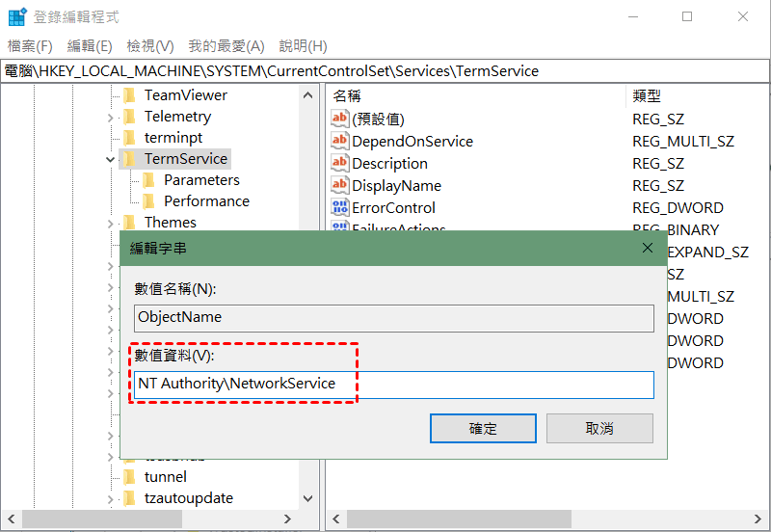Viewport: 771px width, 532px height.
Task: Click tree pane scroll down arrow
Action: pyautogui.click(x=308, y=498)
